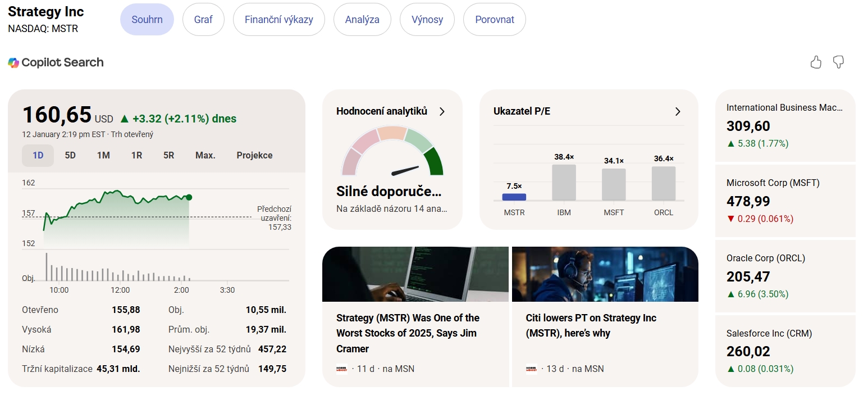The image size is (868, 395).
Task: Show the 5R chart range
Action: coord(169,156)
